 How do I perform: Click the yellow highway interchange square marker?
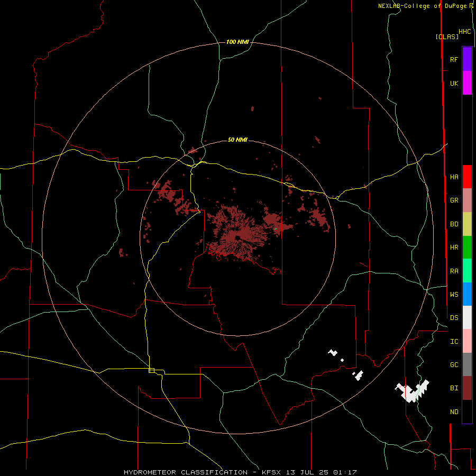pyautogui.click(x=151, y=370)
